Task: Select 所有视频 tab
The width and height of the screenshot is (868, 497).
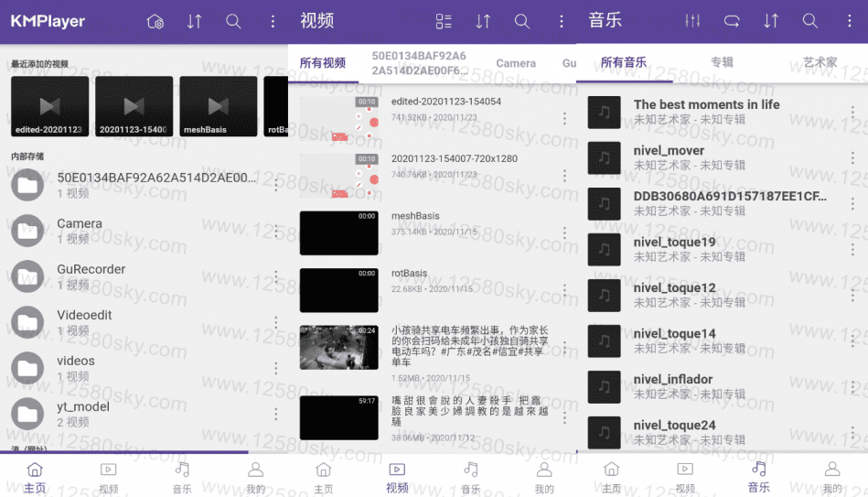Action: tap(323, 63)
